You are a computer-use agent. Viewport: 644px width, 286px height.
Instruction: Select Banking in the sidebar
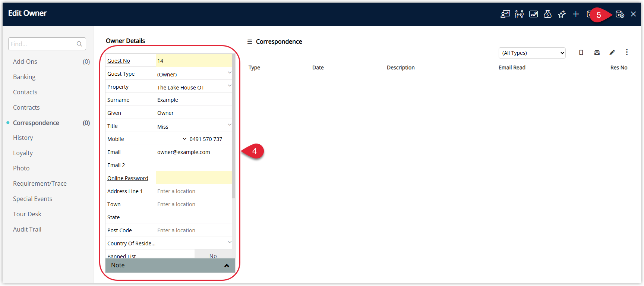click(x=24, y=77)
